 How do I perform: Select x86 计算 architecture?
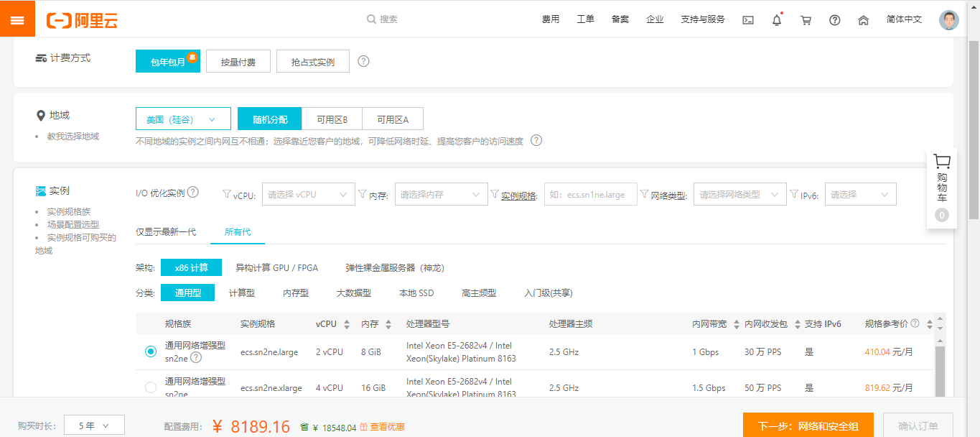point(192,267)
